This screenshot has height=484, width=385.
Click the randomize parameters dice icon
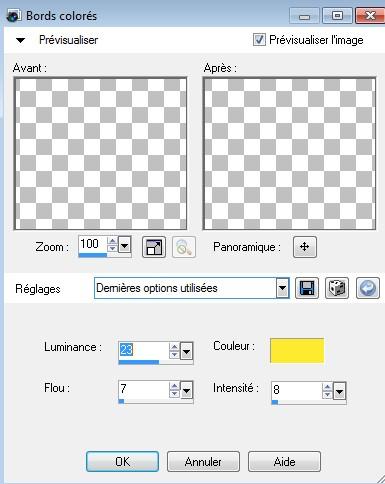pos(337,288)
